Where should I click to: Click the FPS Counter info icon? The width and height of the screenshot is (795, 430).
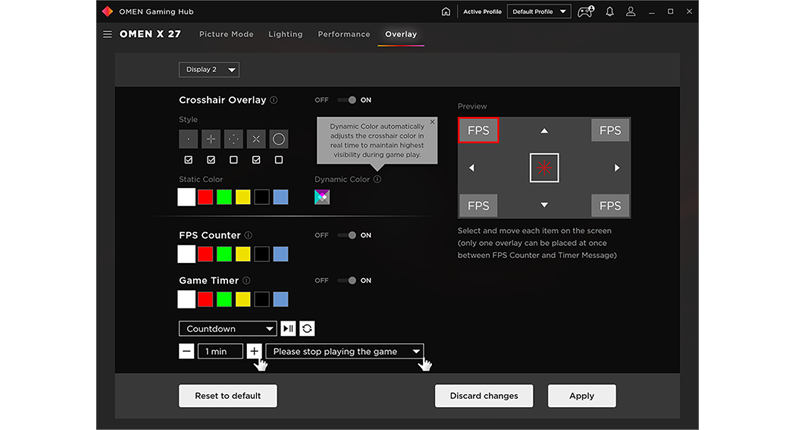coord(248,235)
